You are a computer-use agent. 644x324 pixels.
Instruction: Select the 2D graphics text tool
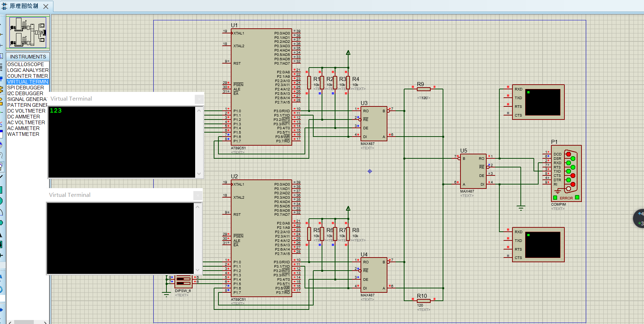coord(1,234)
